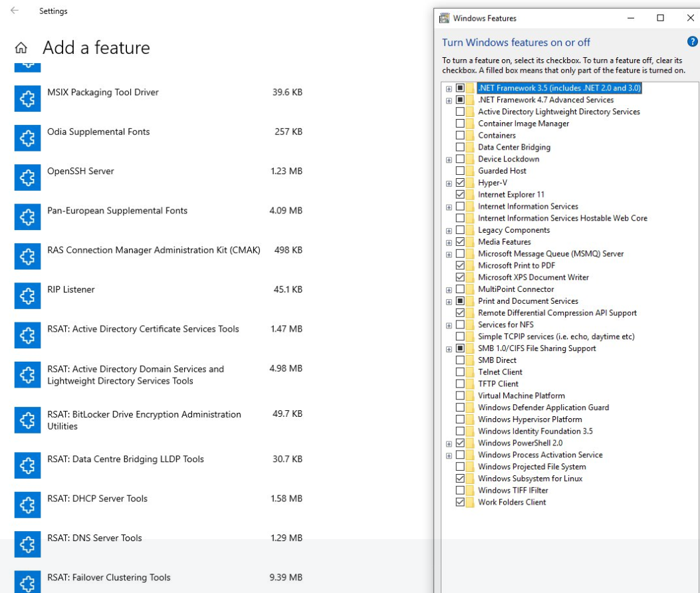Expand .NET Framework 4.7 Advanced Services
The image size is (700, 593).
point(449,100)
